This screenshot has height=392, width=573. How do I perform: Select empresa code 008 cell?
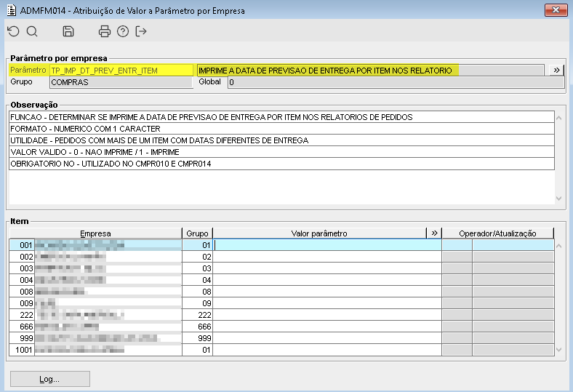[x=22, y=292]
